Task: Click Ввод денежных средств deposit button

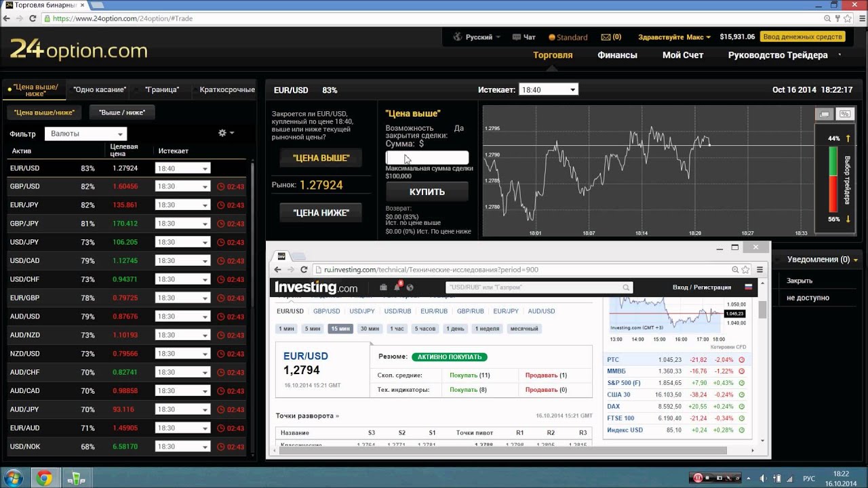Action: pyautogui.click(x=803, y=37)
